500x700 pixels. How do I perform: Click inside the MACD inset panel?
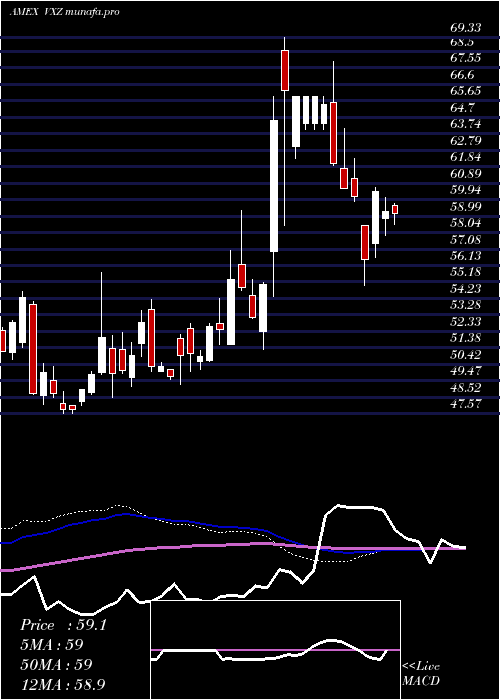click(x=275, y=650)
